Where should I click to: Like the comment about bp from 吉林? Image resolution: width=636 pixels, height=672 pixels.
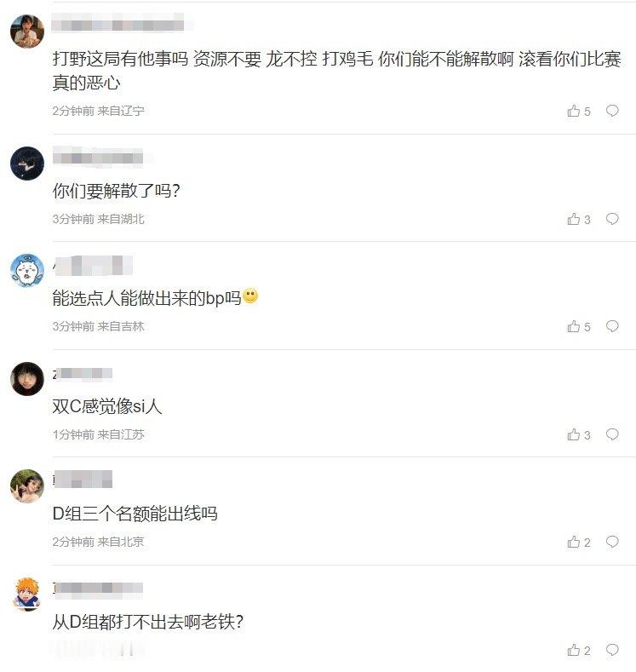(579, 326)
